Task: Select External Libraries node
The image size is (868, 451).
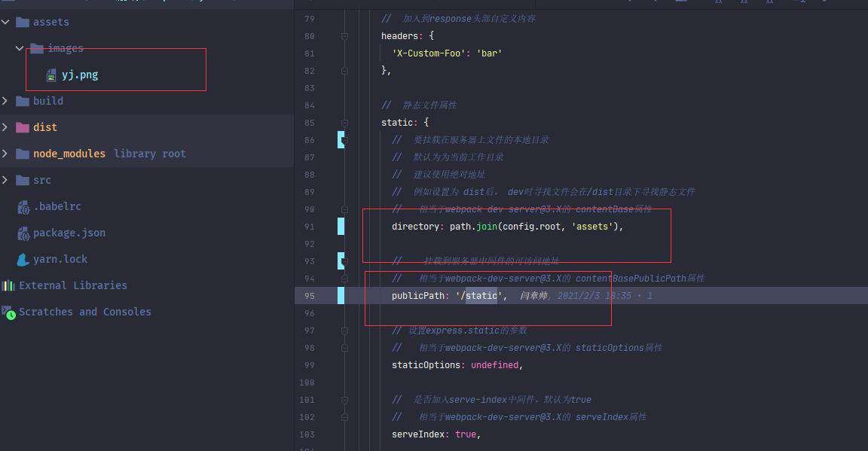Action: (73, 285)
